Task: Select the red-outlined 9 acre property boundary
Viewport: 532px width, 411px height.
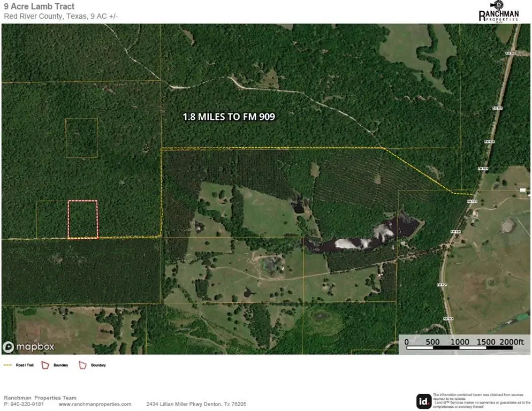Action: click(82, 218)
